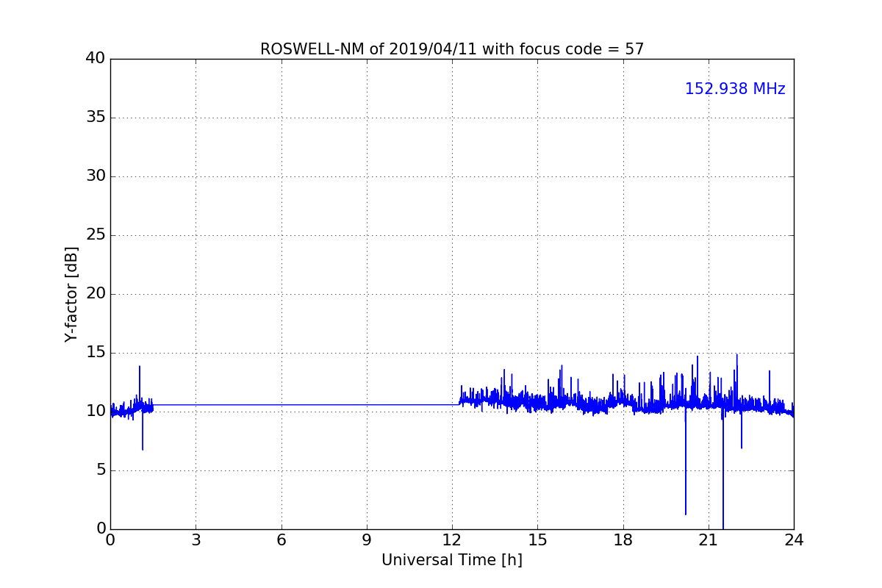Screen dimensions: 882x588
Task: Click the 152.938 MHz frequency label
Action: [735, 89]
